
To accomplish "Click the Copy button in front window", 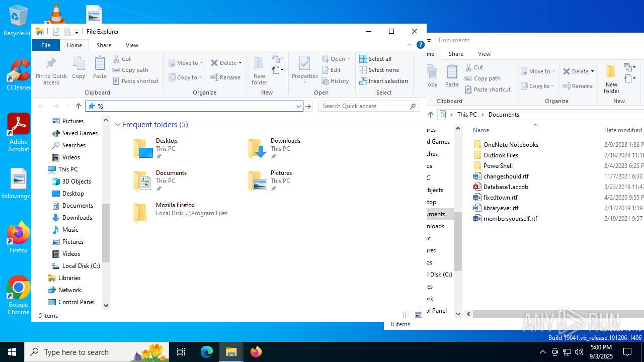I will tap(78, 67).
